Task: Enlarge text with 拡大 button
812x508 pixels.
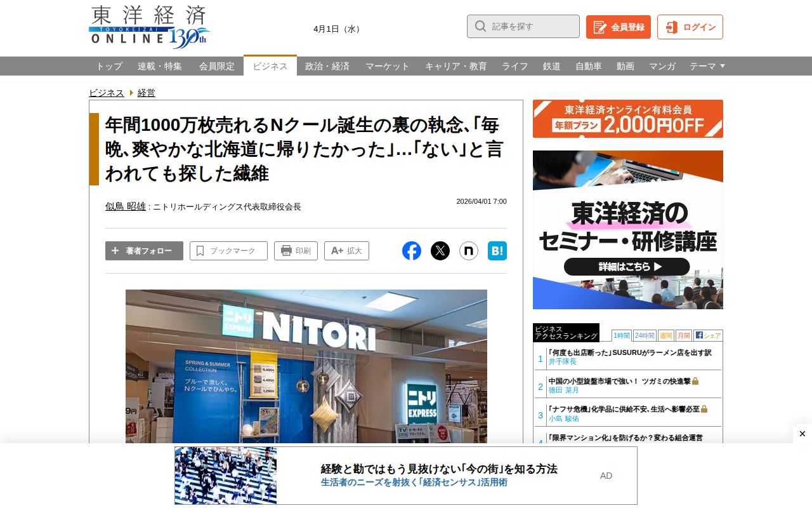Action: 346,251
